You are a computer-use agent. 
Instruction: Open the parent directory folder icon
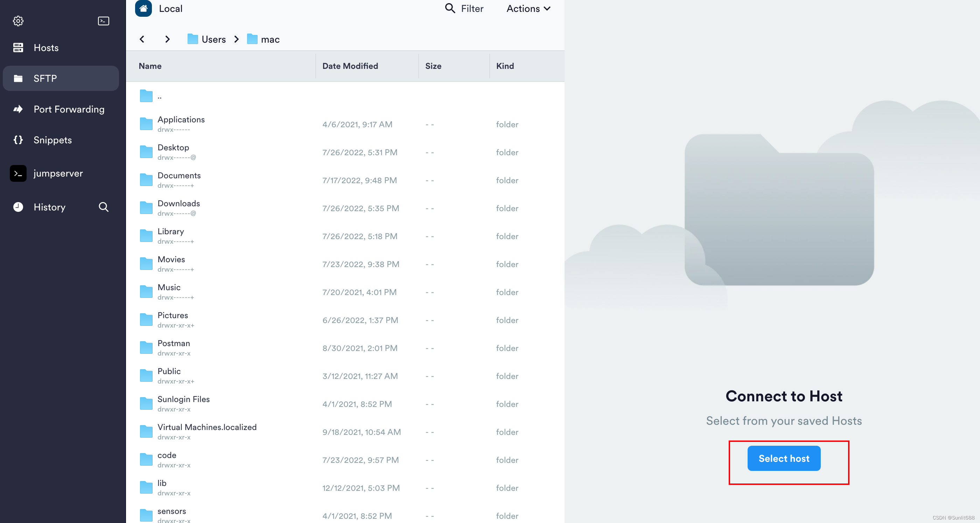pos(146,96)
